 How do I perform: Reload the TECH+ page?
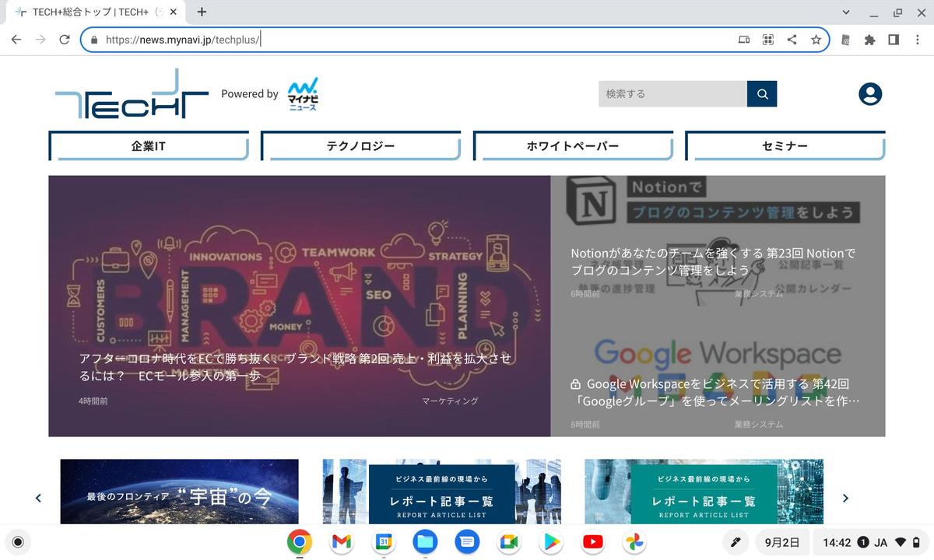click(x=65, y=40)
